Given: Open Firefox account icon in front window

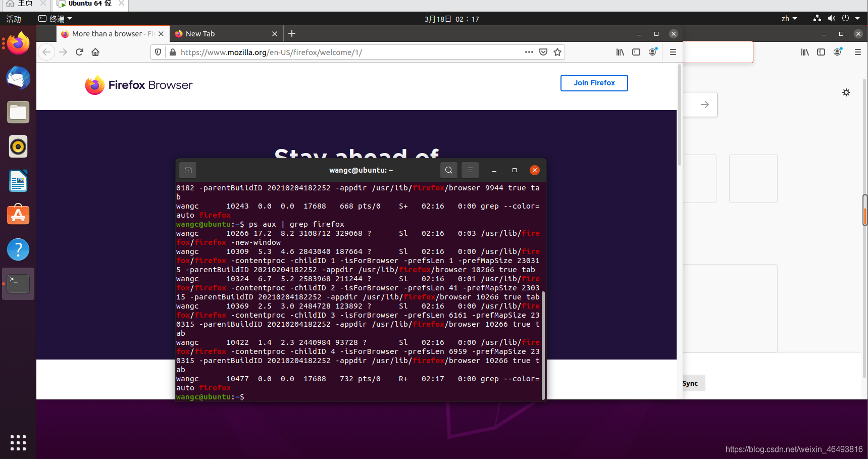Looking at the screenshot, I should (653, 52).
